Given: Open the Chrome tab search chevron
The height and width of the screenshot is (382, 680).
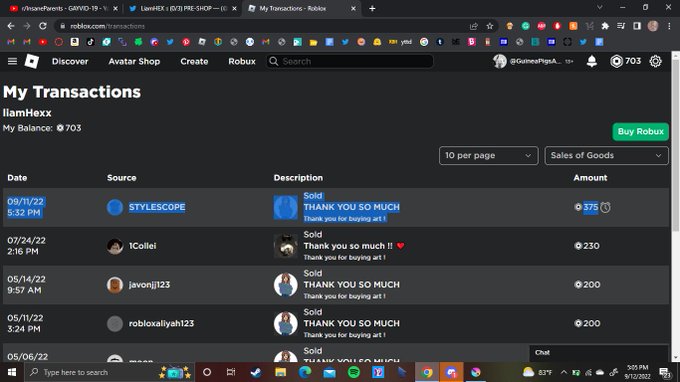Looking at the screenshot, I should [599, 7].
